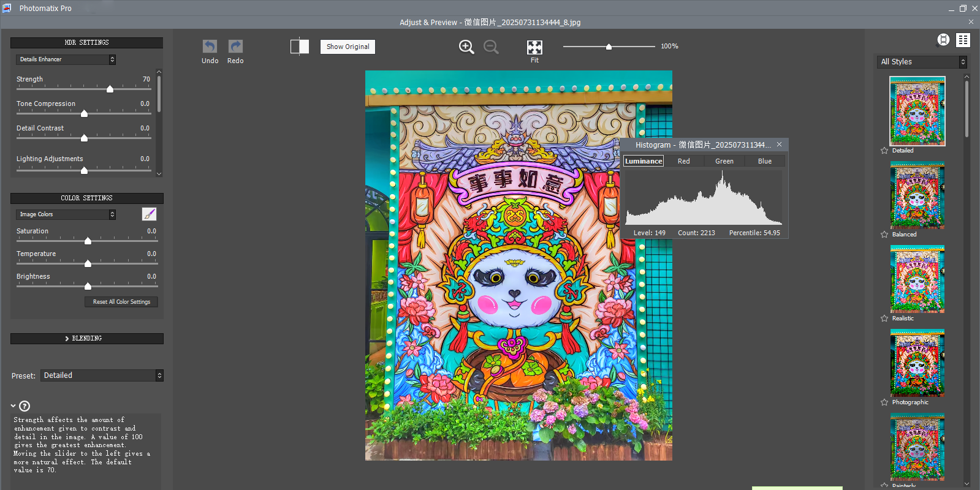The image size is (980, 490).
Task: Star the Balanced preset as favorite
Action: (884, 235)
